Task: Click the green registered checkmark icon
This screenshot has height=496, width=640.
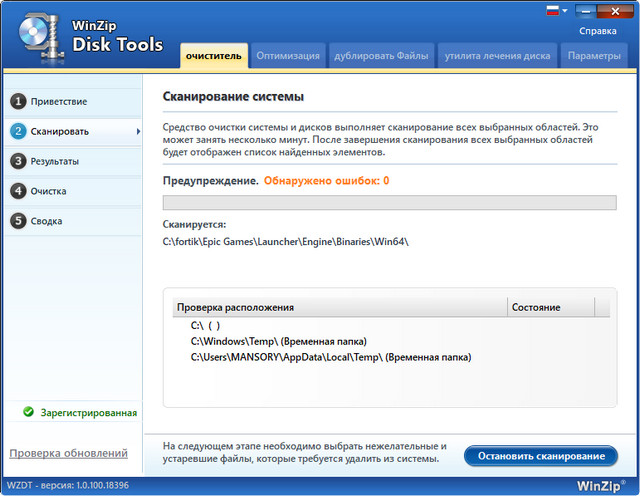Action: pyautogui.click(x=29, y=411)
